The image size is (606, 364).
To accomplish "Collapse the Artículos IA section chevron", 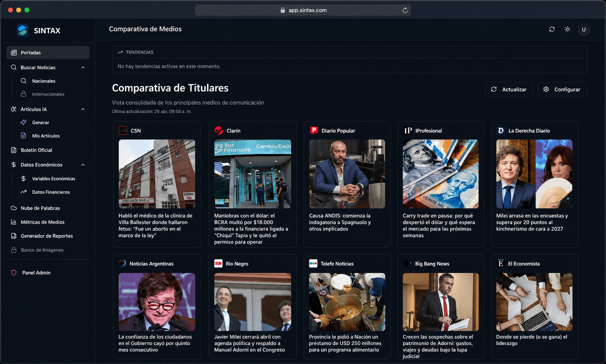I will pyautogui.click(x=83, y=109).
